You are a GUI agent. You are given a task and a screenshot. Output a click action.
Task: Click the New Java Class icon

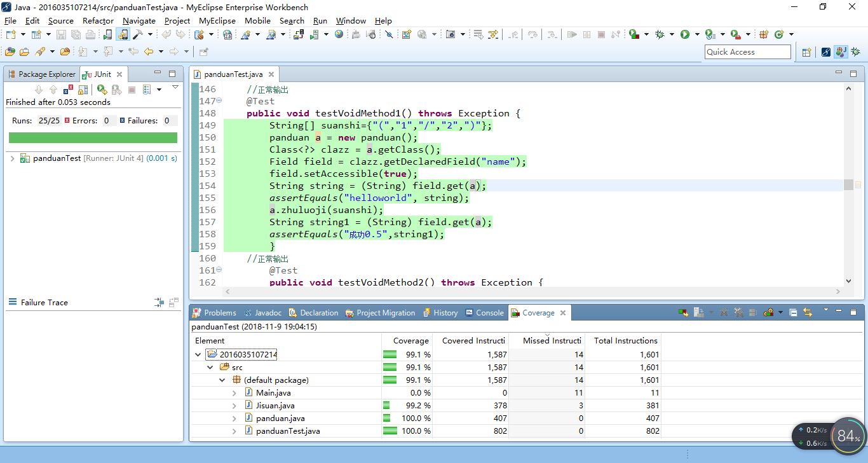point(779,34)
